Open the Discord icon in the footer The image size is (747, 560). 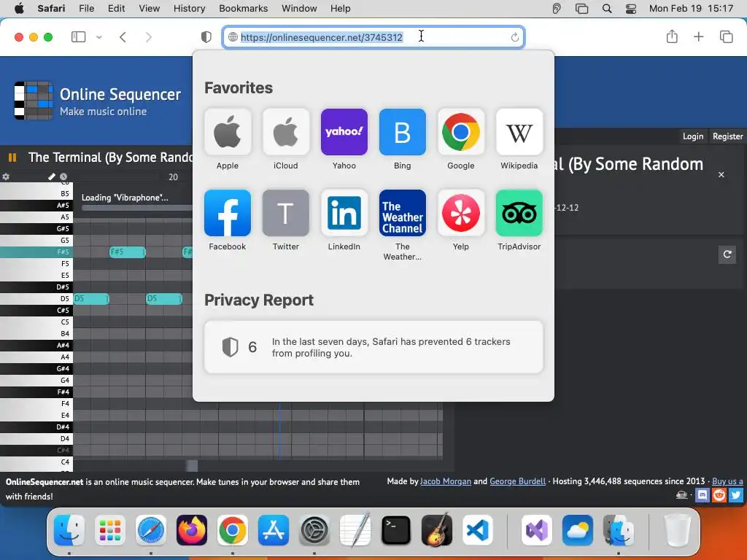click(x=703, y=495)
